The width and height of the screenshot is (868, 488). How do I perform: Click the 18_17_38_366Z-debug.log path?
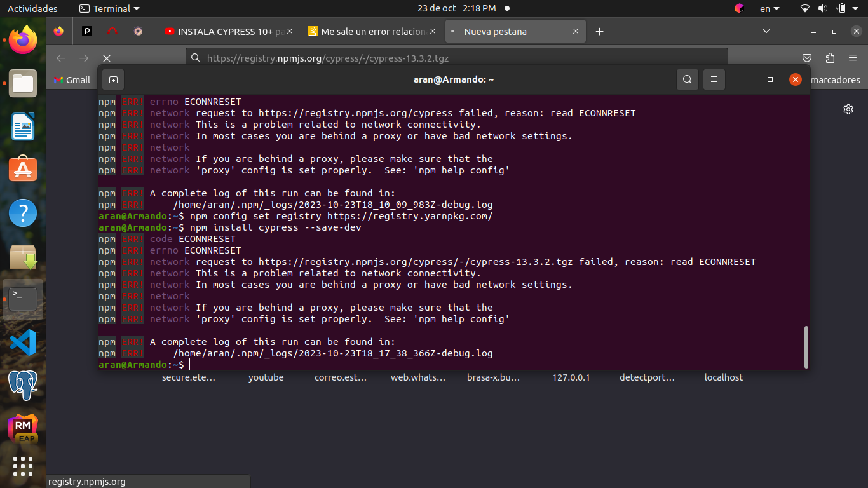(x=333, y=353)
